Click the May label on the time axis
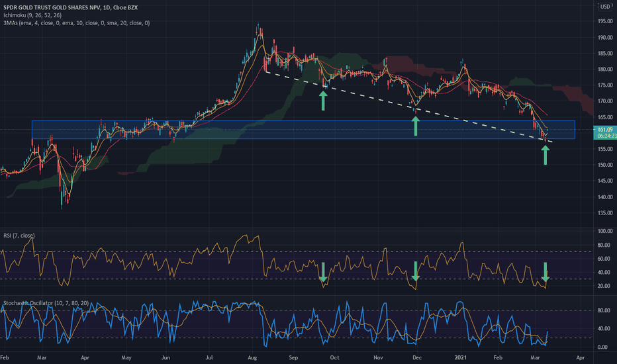Screen dimensions: 617x364 [x=126, y=357]
